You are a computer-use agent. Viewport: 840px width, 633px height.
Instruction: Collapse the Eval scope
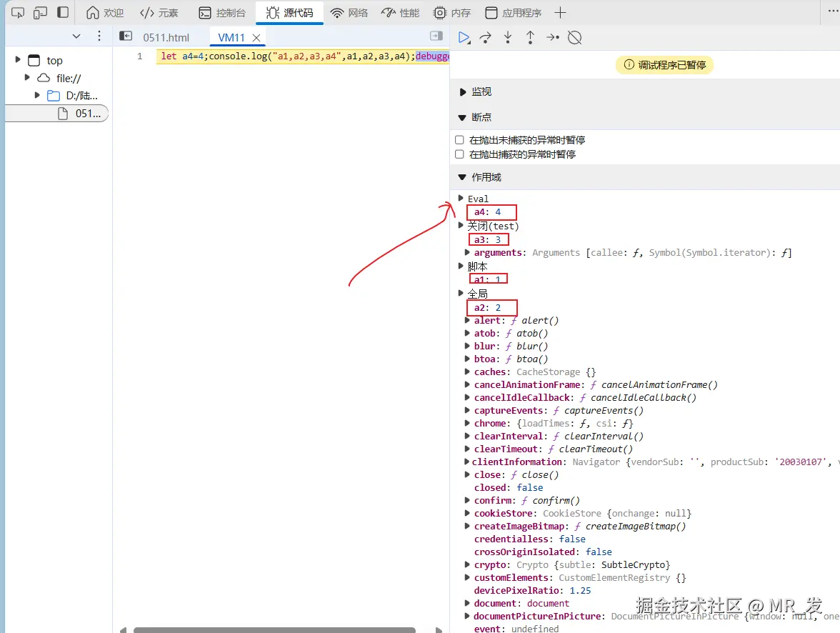point(461,199)
